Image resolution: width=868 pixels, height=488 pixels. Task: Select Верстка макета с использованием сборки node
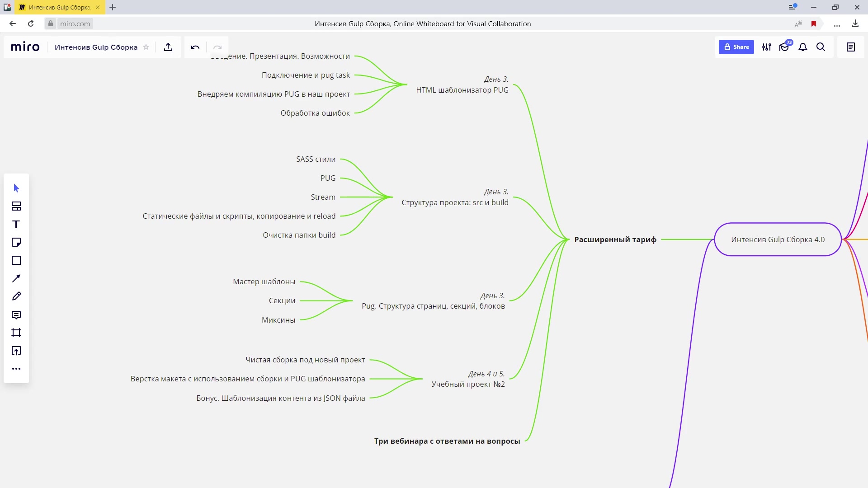[248, 379]
